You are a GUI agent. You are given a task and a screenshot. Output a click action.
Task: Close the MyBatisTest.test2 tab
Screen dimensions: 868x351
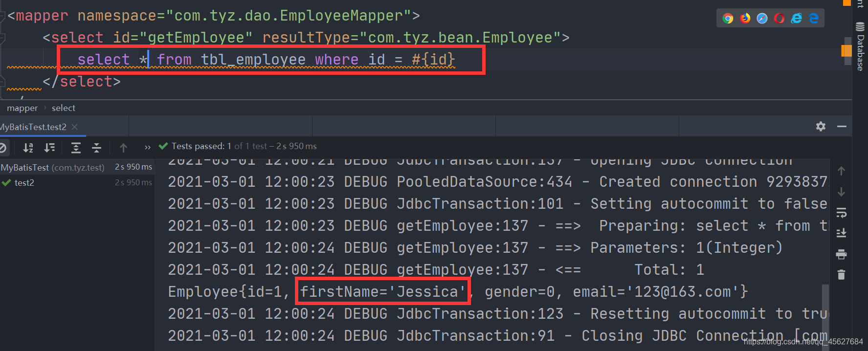tap(74, 127)
